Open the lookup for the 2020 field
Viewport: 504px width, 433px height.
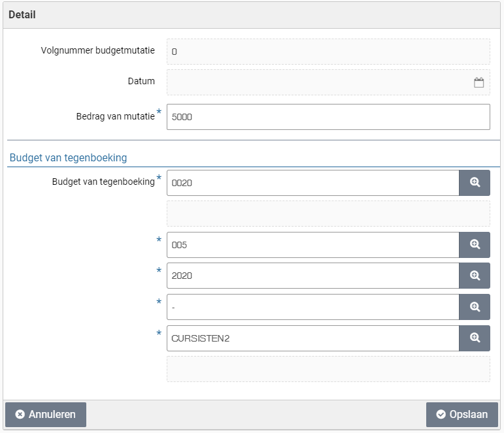pyautogui.click(x=475, y=276)
